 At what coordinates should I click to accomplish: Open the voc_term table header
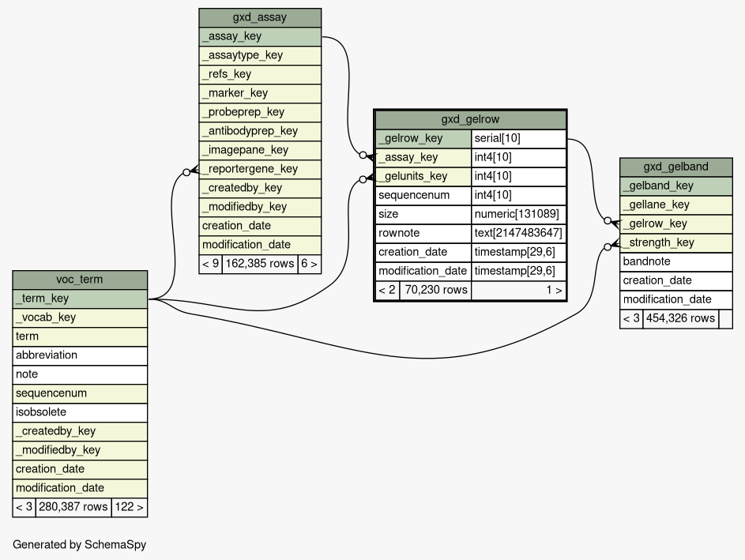coord(80,280)
